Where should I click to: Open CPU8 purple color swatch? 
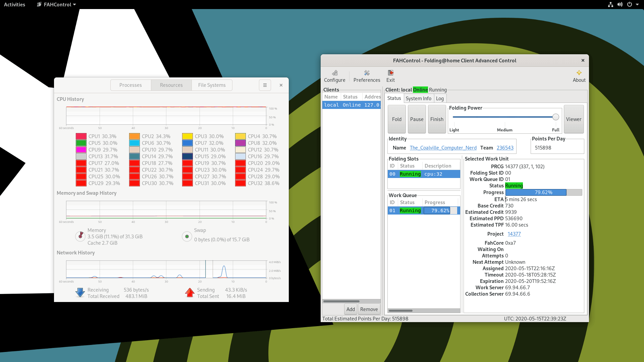pyautogui.click(x=240, y=143)
